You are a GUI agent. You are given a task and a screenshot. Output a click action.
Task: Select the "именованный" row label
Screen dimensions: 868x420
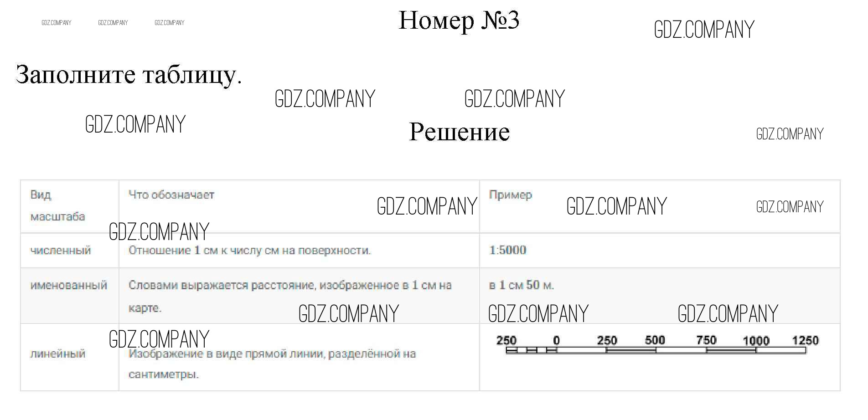[x=69, y=286]
